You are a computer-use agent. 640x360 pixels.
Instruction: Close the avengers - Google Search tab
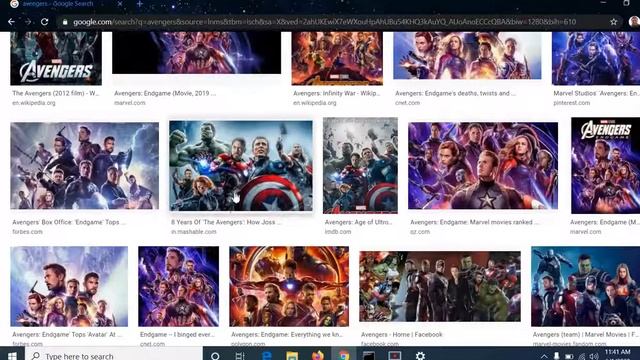(120, 4)
